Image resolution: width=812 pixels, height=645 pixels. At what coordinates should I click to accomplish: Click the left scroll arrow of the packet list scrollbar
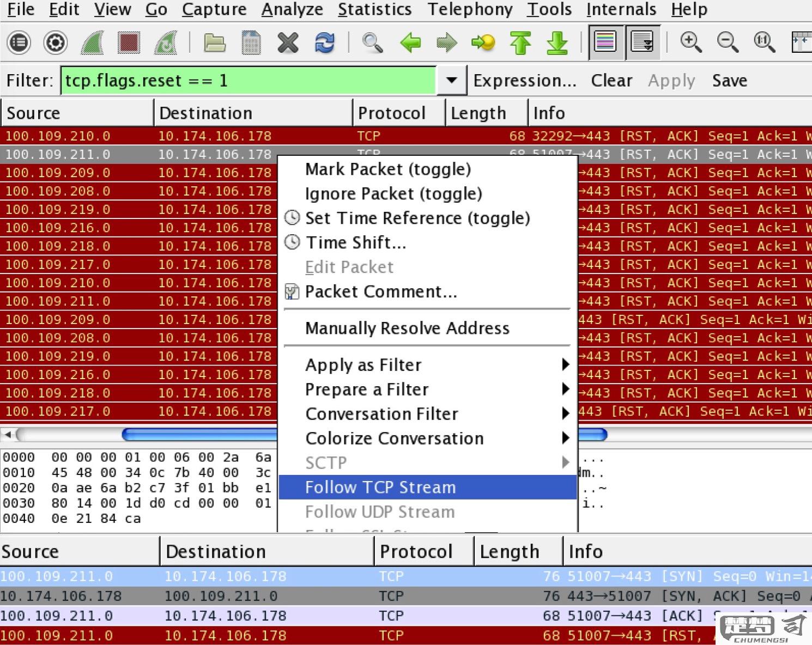coord(8,434)
